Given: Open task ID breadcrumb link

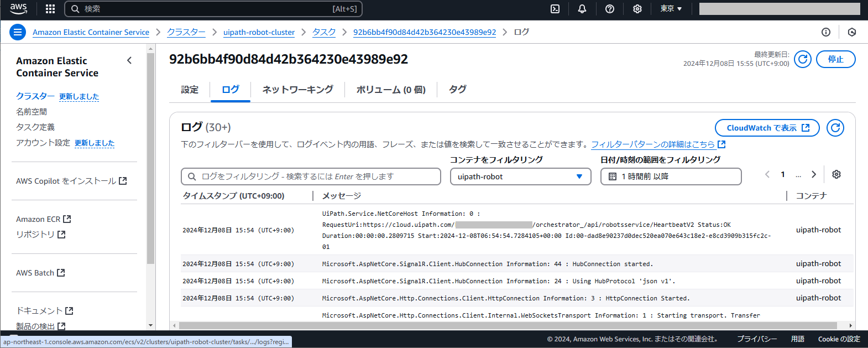Looking at the screenshot, I should 425,32.
